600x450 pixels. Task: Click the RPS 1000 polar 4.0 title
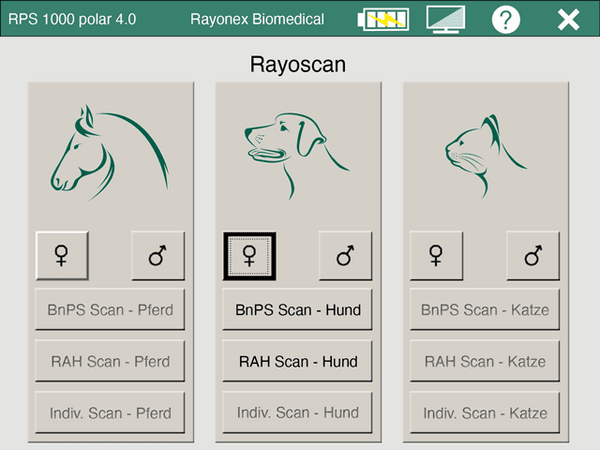(72, 19)
